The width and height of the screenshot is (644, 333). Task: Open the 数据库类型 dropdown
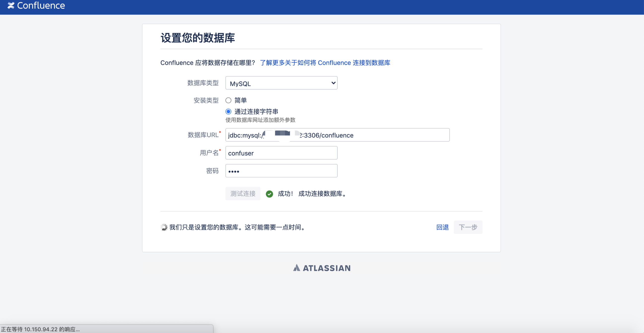tap(281, 83)
